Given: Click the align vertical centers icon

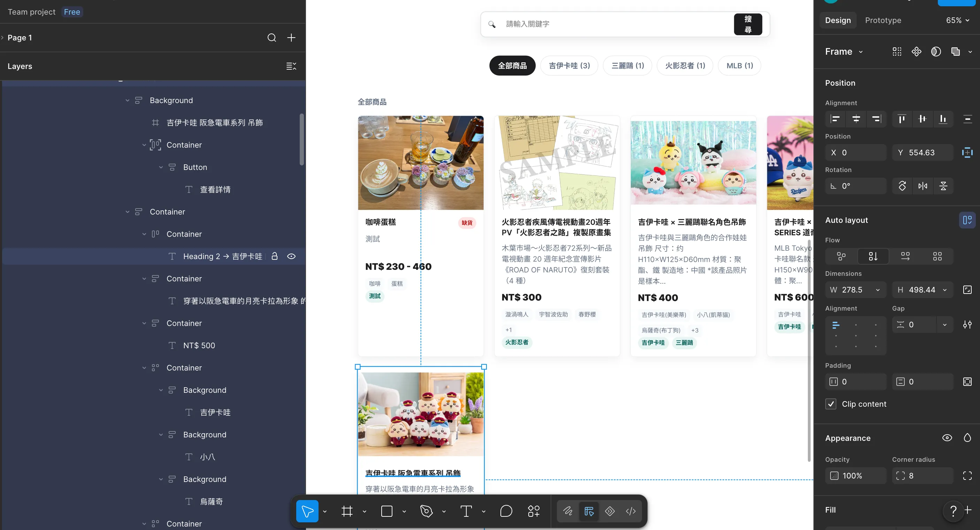Looking at the screenshot, I should coord(922,119).
